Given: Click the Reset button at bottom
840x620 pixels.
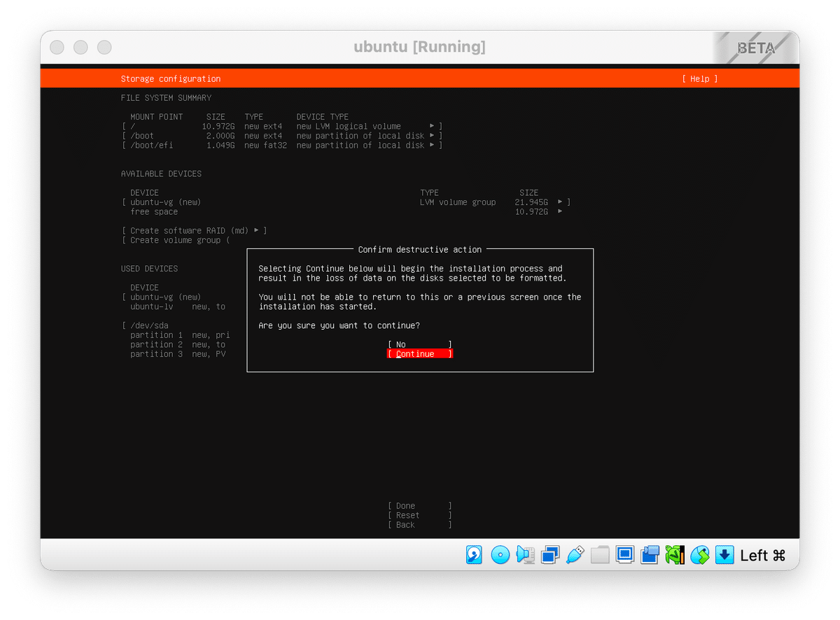Looking at the screenshot, I should [420, 515].
